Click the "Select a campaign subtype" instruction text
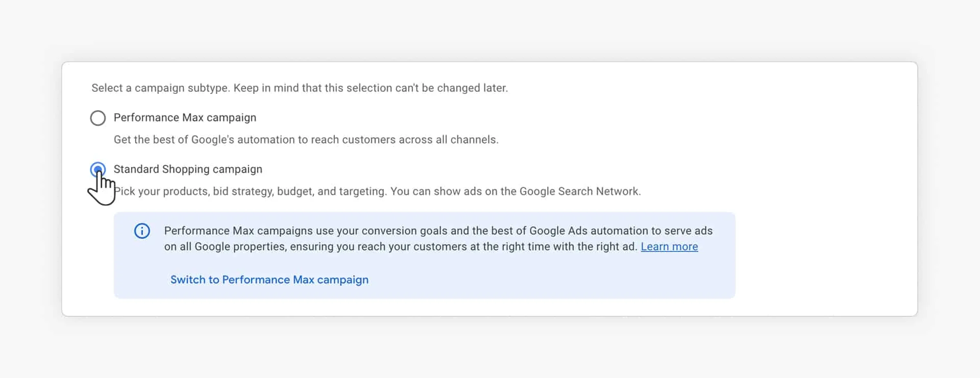The width and height of the screenshot is (980, 378). pyautogui.click(x=160, y=88)
